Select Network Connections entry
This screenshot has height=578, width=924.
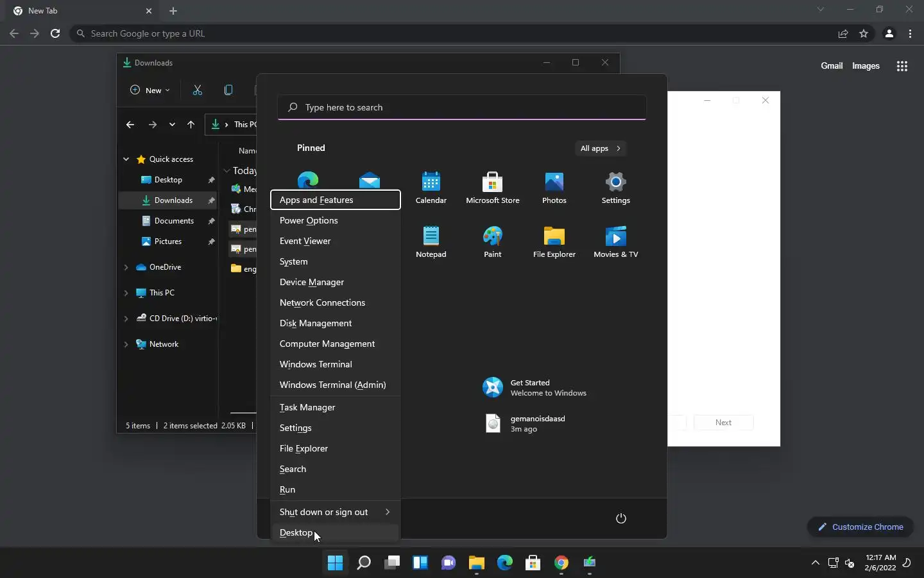[x=336, y=302]
